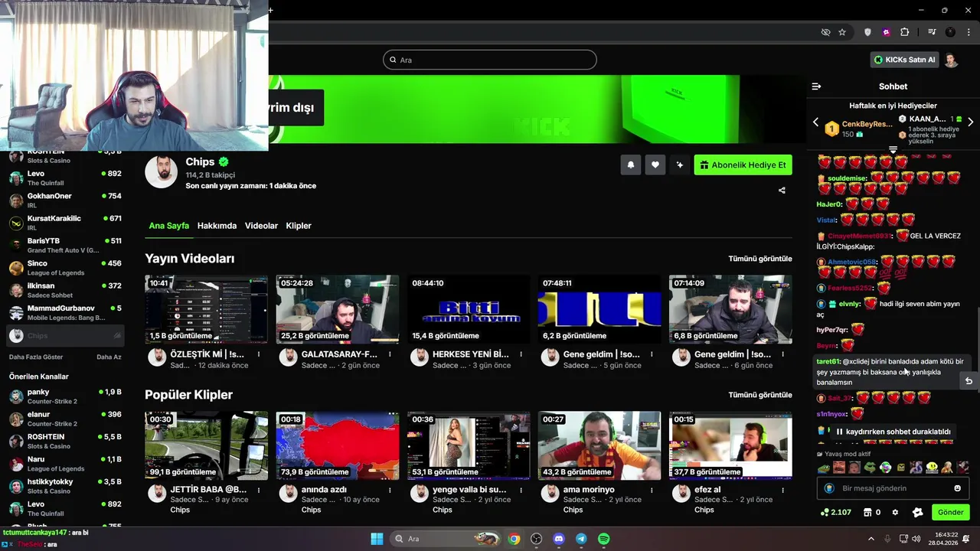
Task: Click Tümünü görüntüle for Yayın Videoları
Action: [760, 259]
